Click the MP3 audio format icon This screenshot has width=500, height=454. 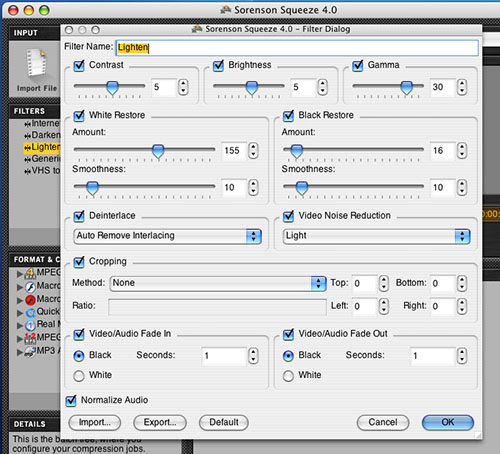point(30,351)
